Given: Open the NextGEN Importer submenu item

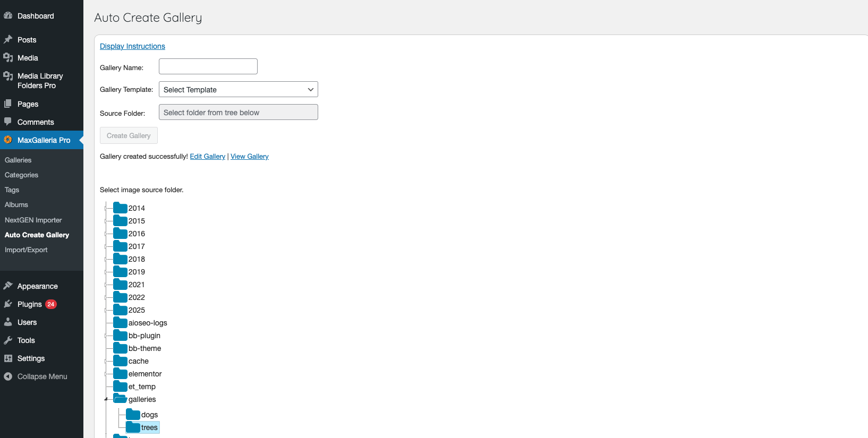Looking at the screenshot, I should (33, 220).
